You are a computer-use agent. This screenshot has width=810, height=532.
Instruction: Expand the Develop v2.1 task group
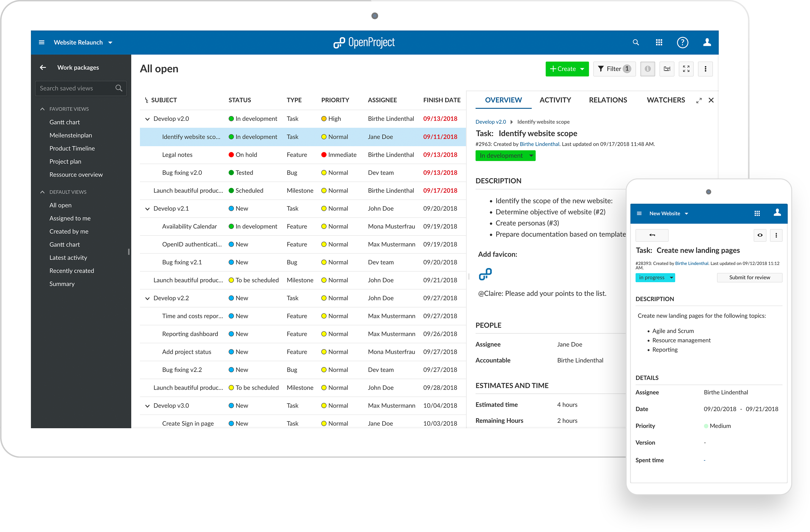tap(147, 208)
